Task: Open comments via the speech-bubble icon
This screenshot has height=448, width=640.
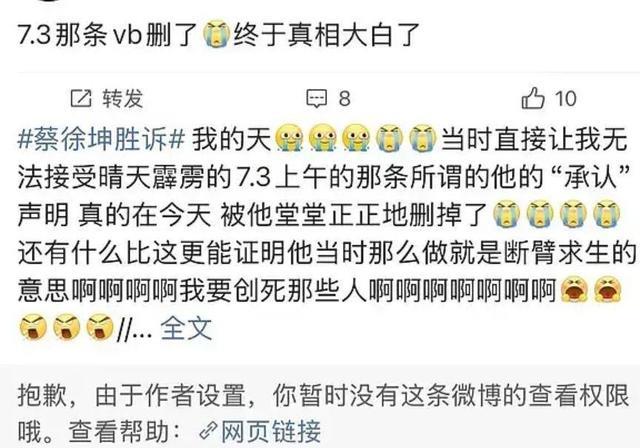Action: pos(317,99)
